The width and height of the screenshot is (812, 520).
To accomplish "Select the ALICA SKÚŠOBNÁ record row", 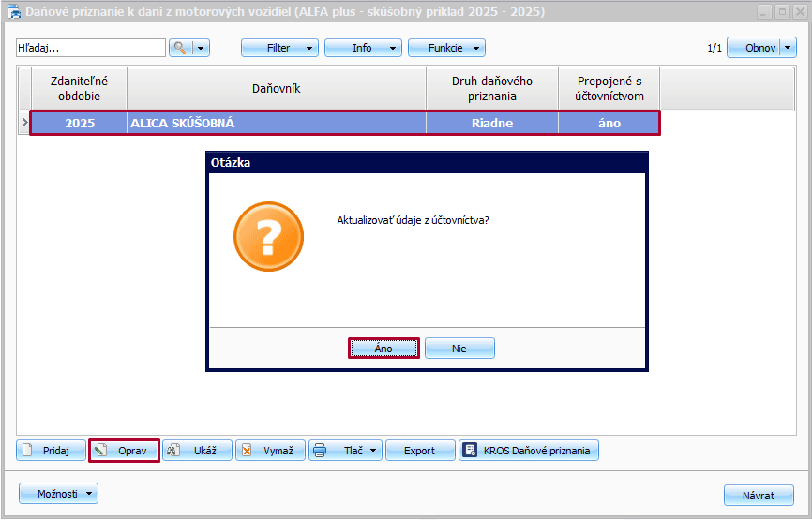I will tap(277, 123).
